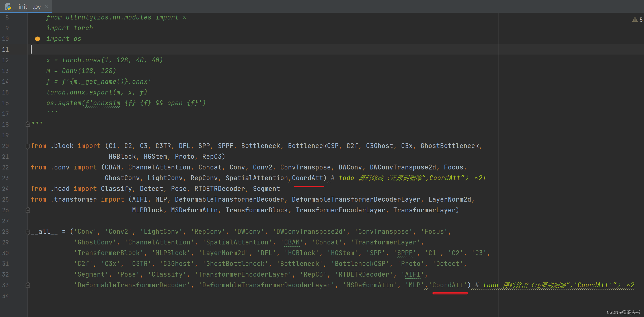
Task: Click onnxsim text in line 16
Action: (x=106, y=103)
